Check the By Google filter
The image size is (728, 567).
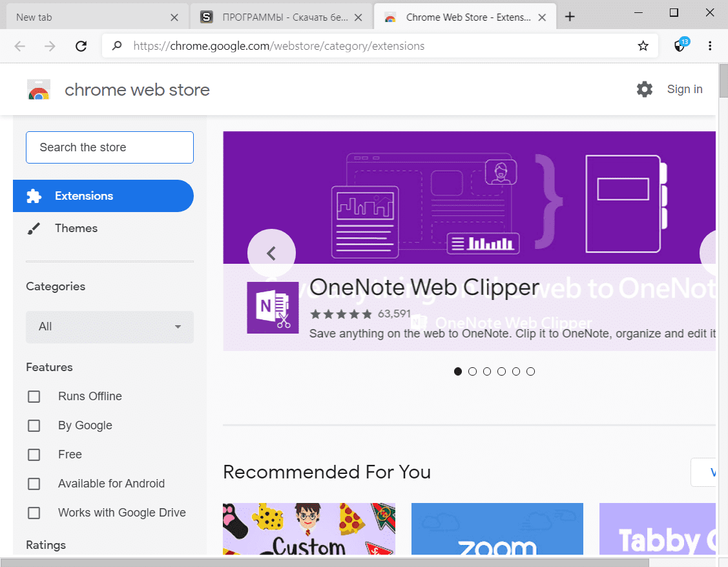point(34,425)
